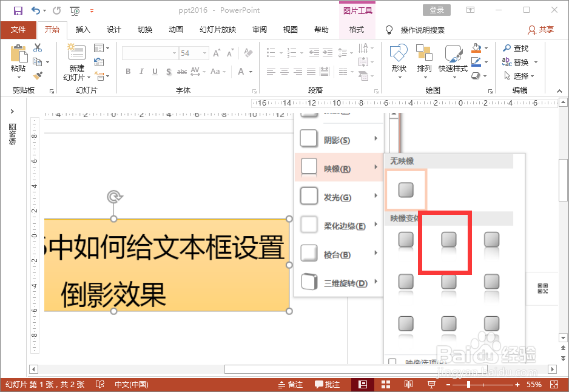The width and height of the screenshot is (569, 392).
Task: Switch to reading view
Action: (408, 384)
